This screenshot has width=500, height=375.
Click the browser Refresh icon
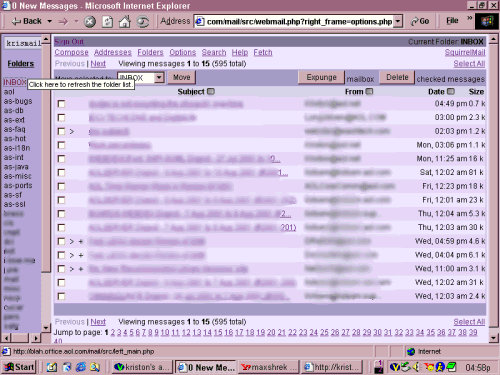(107, 22)
